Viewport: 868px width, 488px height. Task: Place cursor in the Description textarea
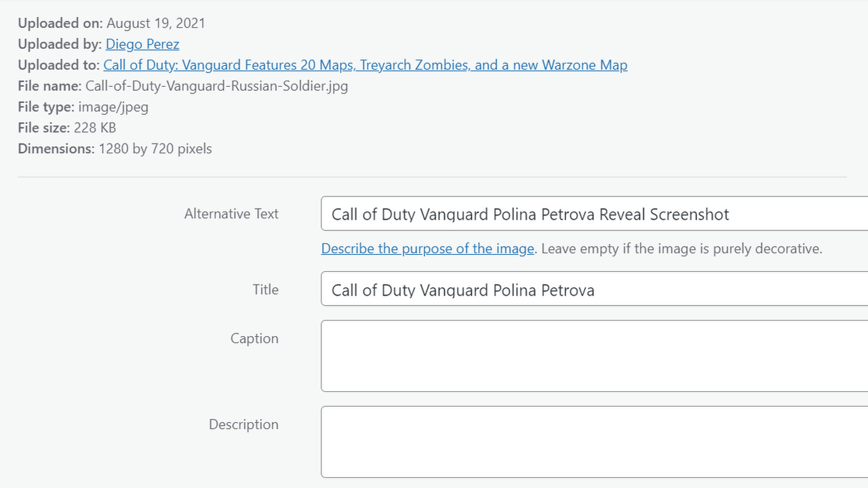[x=594, y=442]
